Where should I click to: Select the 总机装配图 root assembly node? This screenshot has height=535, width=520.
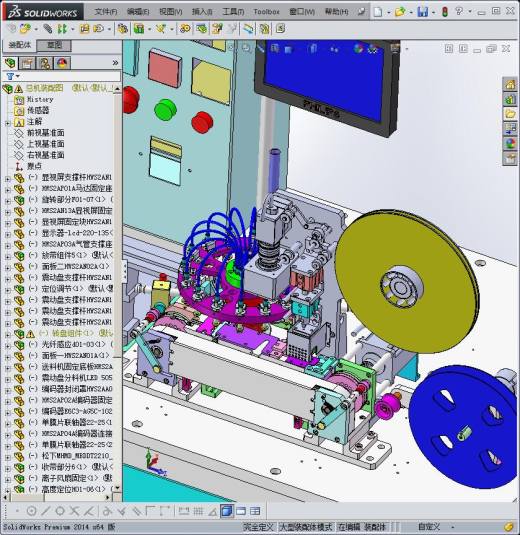[x=45, y=88]
